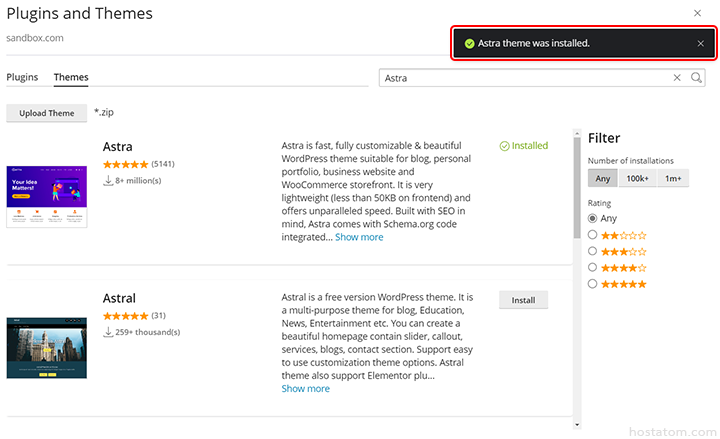This screenshot has width=720, height=439.
Task: Dismiss the Astra theme installed notification
Action: click(700, 44)
